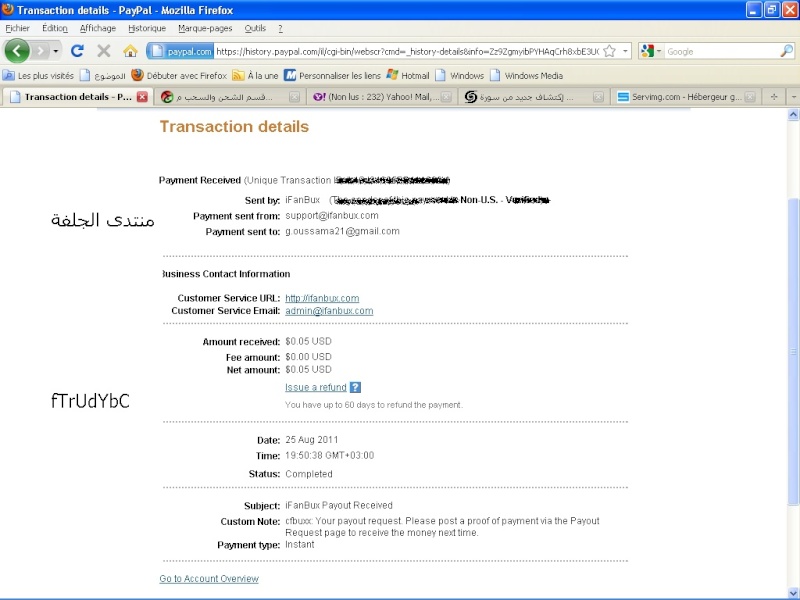
Task: Open Les plus visités bookmark
Action: click(38, 76)
